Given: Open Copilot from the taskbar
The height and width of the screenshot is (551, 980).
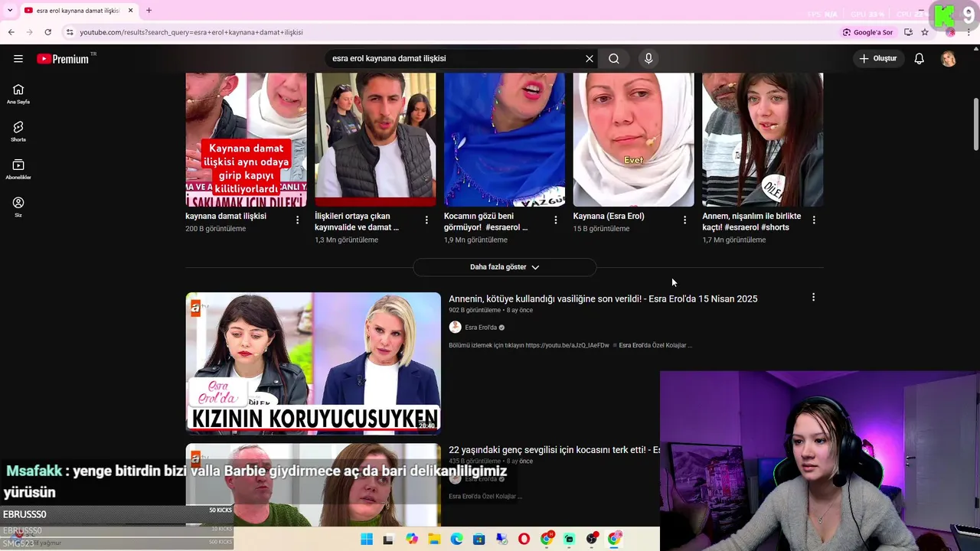Looking at the screenshot, I should pos(412,540).
